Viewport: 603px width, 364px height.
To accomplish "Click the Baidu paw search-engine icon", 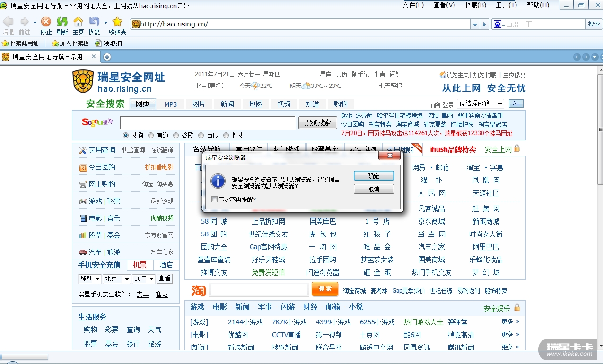I will tap(497, 24).
